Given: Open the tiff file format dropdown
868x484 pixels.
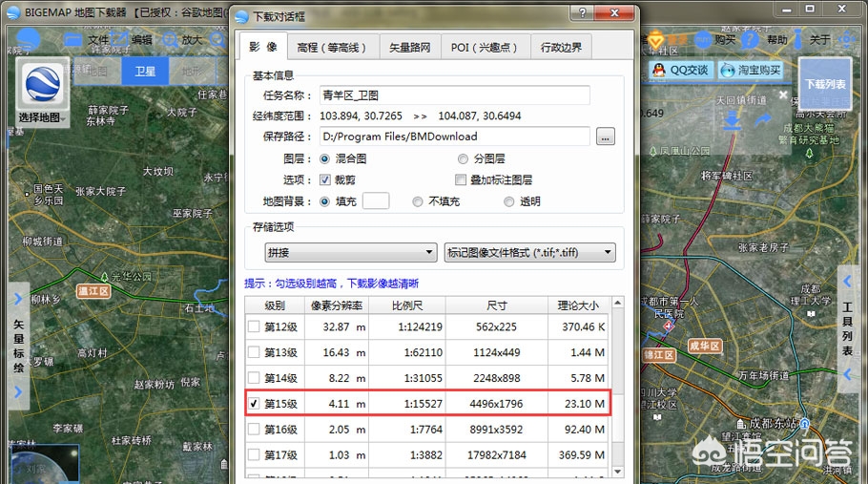Looking at the screenshot, I should coord(529,252).
